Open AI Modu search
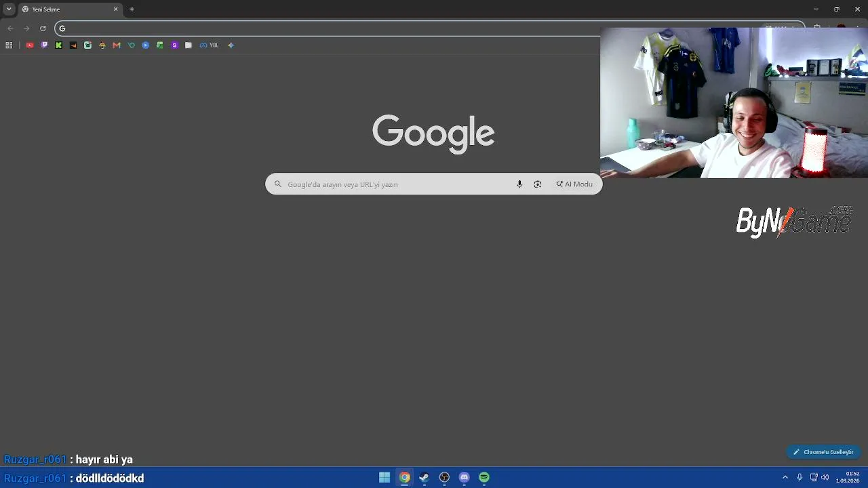This screenshot has width=868, height=488. [574, 184]
